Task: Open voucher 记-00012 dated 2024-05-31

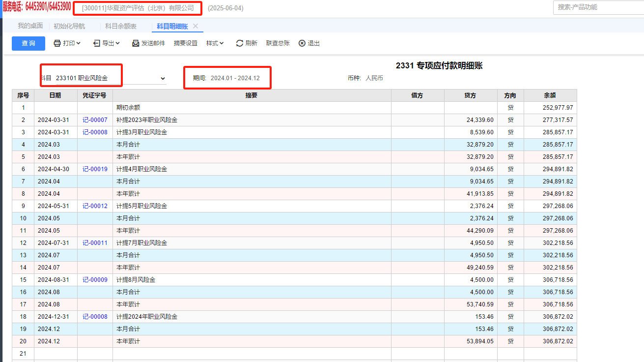Action: coord(95,206)
